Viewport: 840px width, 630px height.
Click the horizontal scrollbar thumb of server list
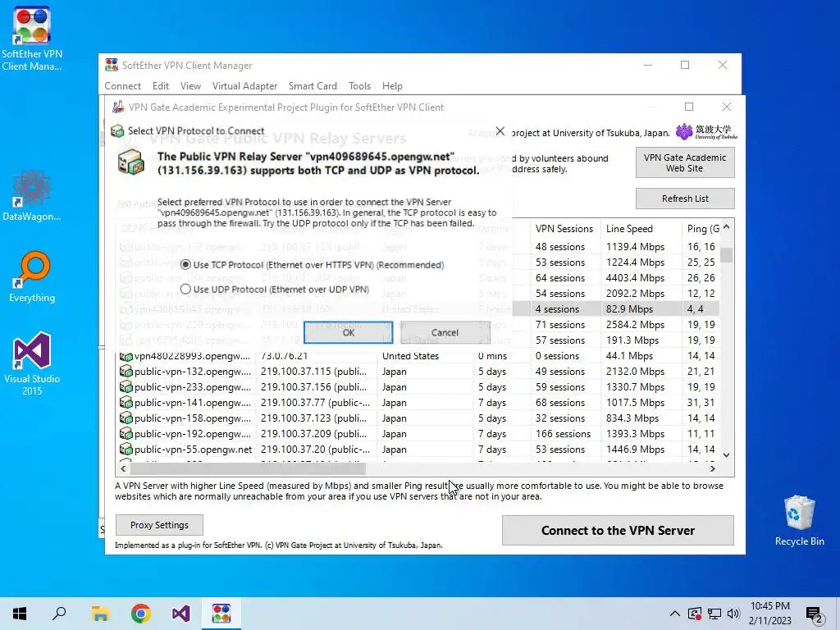tap(248, 468)
